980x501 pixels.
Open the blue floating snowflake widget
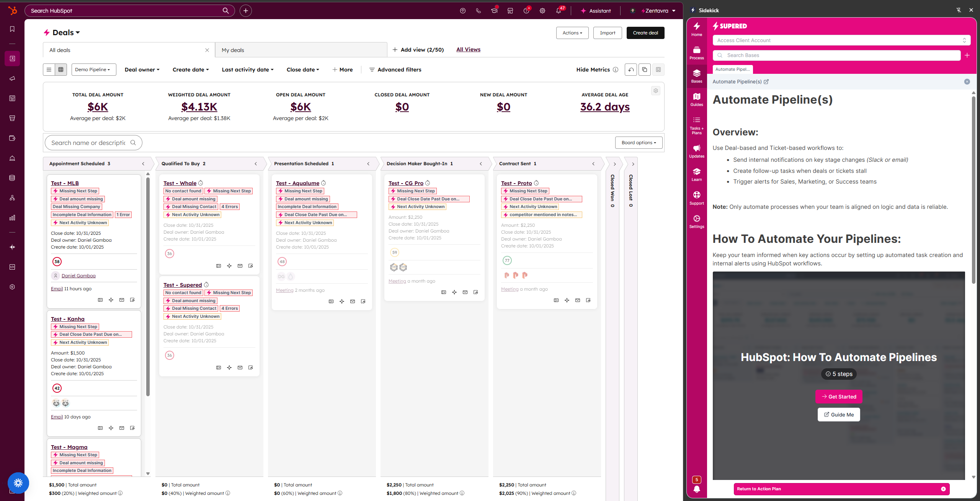(x=18, y=483)
